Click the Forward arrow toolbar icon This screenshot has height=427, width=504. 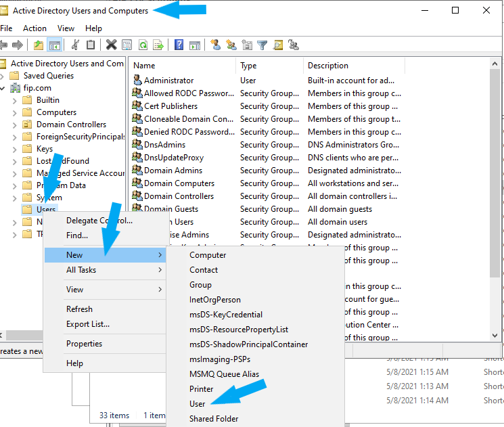pyautogui.click(x=18, y=45)
